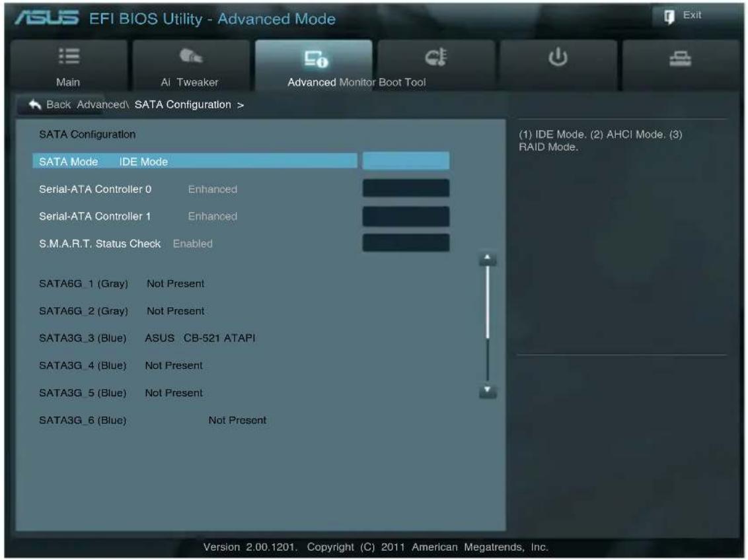The image size is (748, 560).
Task: Click ASUS CB-521 ATAPI device text
Action: click(x=200, y=338)
